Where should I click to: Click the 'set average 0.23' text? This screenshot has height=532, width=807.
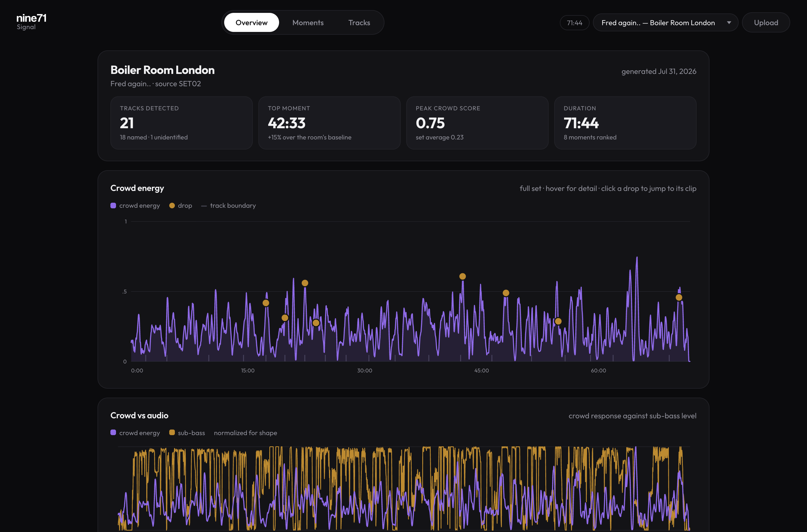coord(439,137)
